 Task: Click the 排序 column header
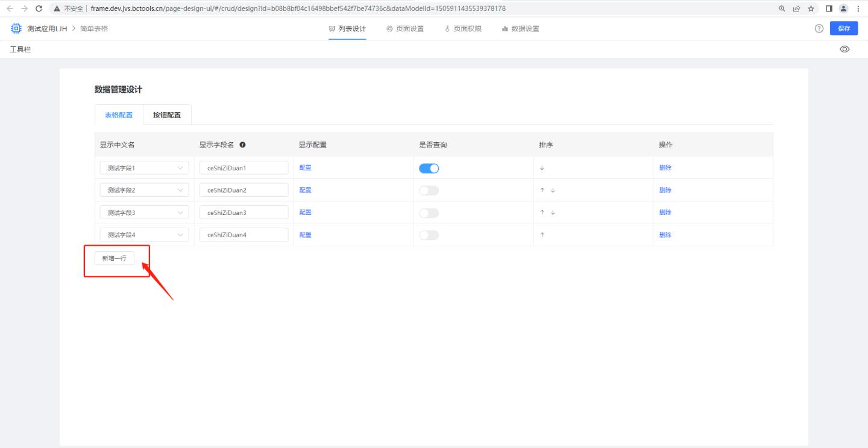(x=546, y=145)
